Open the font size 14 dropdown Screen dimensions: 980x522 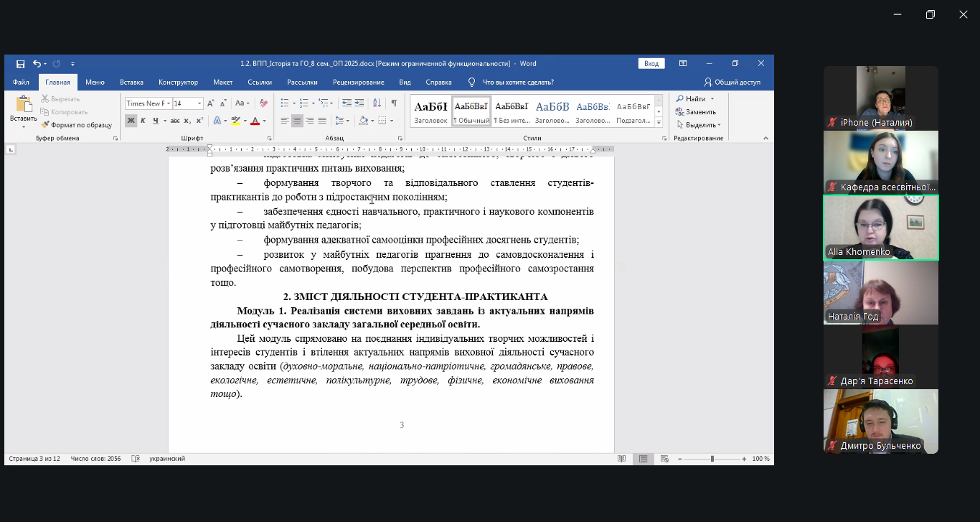pos(199,103)
